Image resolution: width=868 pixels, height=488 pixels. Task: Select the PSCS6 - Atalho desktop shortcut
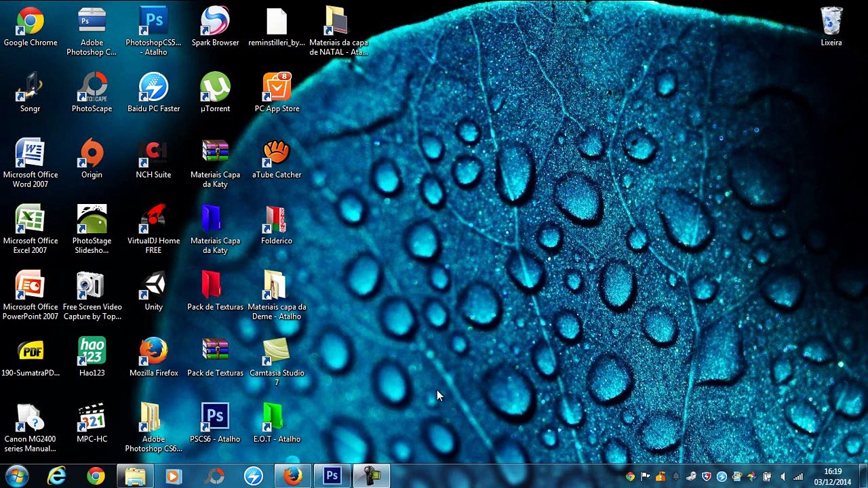(215, 424)
